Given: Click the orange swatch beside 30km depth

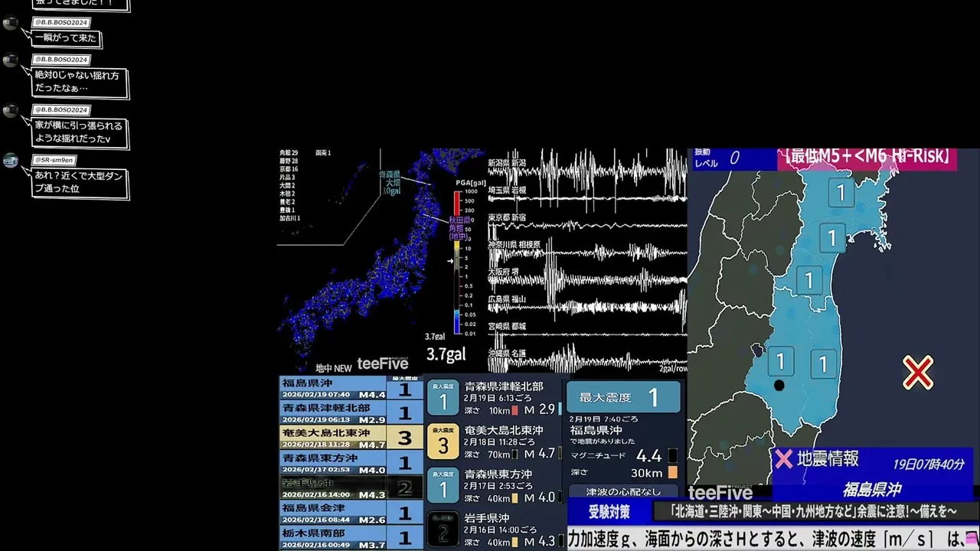Looking at the screenshot, I should click(x=672, y=472).
